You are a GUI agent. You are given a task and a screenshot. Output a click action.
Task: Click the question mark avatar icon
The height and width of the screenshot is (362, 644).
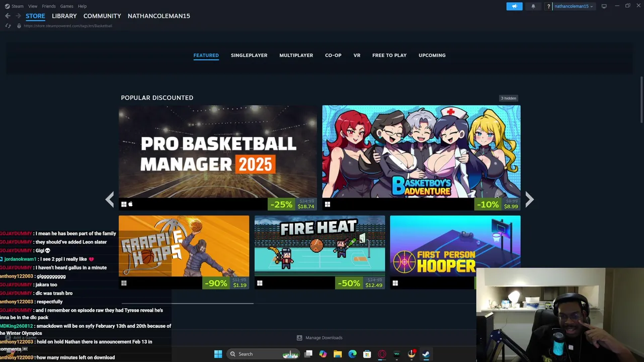pyautogui.click(x=548, y=6)
